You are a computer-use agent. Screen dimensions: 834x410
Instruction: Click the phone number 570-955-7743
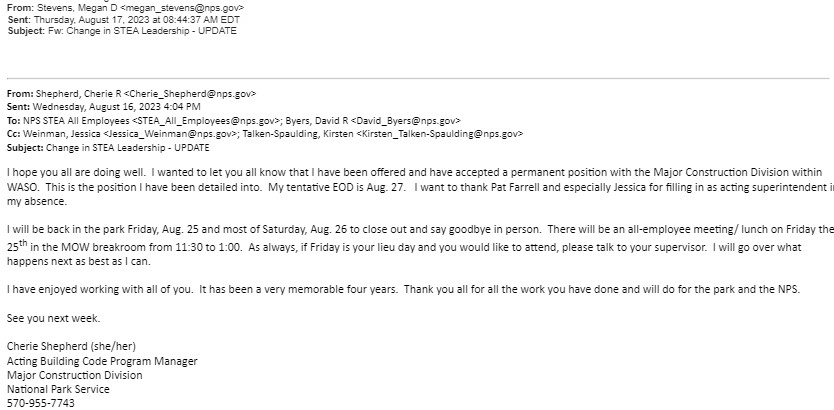(x=41, y=403)
